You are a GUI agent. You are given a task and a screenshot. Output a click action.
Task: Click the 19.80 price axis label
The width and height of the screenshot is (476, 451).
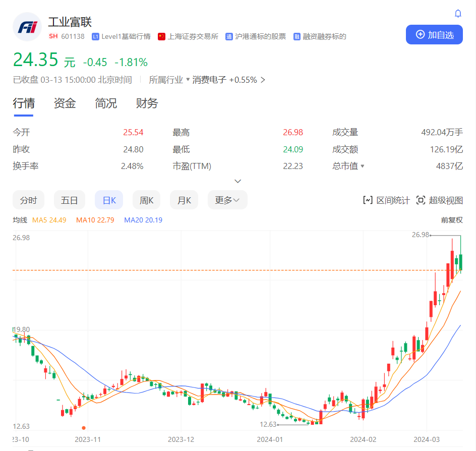coord(21,329)
